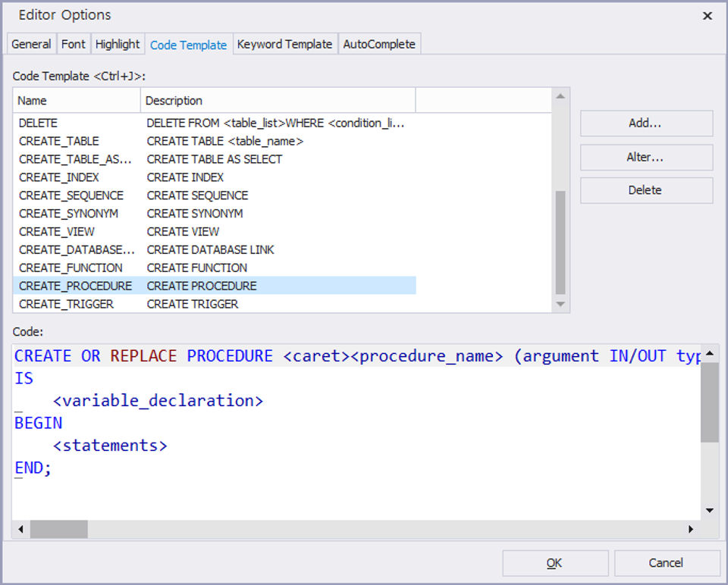
Task: Select the CREATE_DATABASE... template row
Action: coord(215,249)
